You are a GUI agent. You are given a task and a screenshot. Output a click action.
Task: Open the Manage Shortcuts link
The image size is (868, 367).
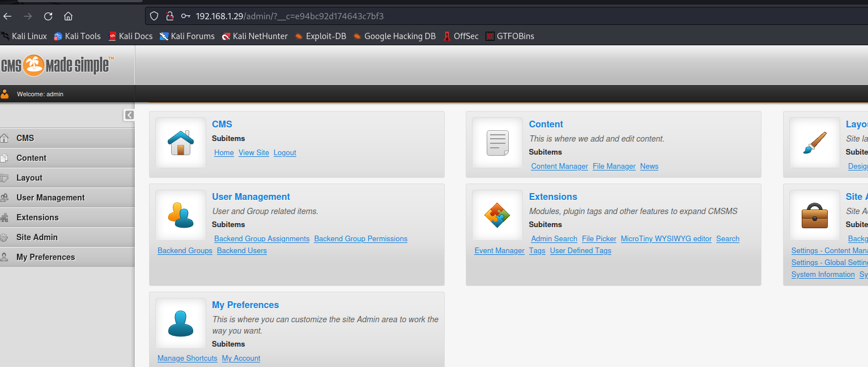tap(188, 359)
